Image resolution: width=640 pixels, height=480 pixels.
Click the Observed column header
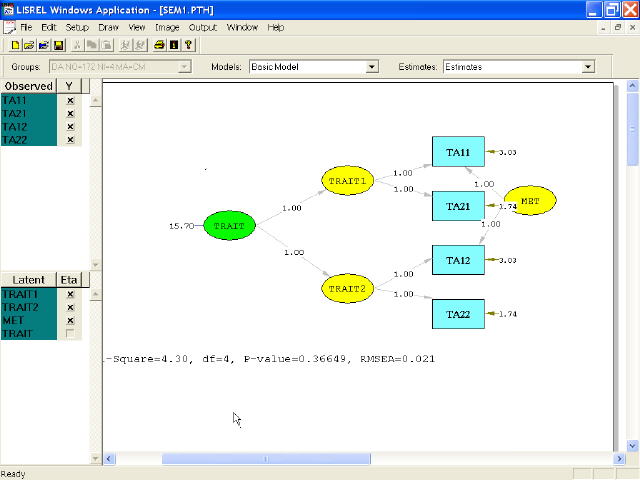tap(29, 87)
